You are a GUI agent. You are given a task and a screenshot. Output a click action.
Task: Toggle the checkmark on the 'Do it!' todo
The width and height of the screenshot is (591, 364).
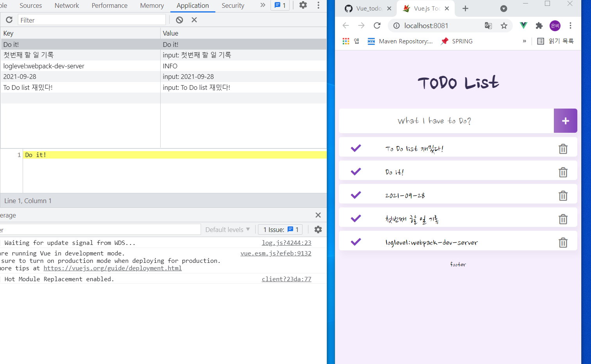pos(356,172)
